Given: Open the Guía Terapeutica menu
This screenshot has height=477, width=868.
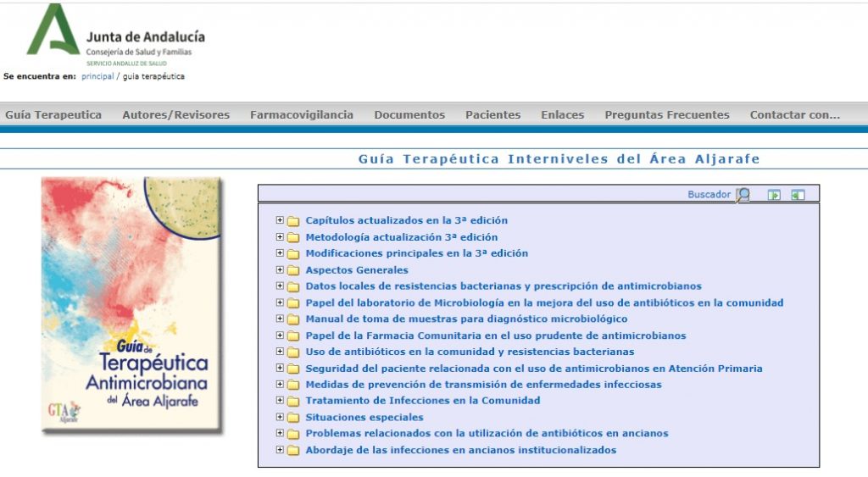Looking at the screenshot, I should pyautogui.click(x=53, y=114).
